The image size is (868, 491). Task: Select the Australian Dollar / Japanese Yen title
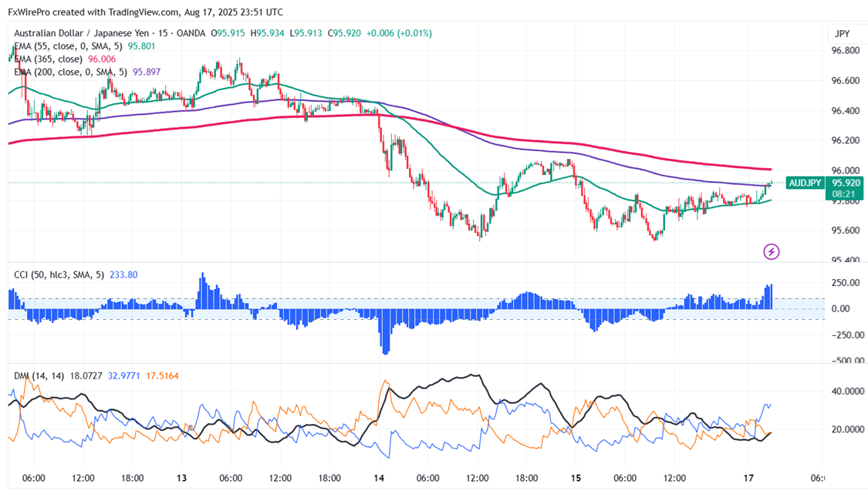click(81, 33)
